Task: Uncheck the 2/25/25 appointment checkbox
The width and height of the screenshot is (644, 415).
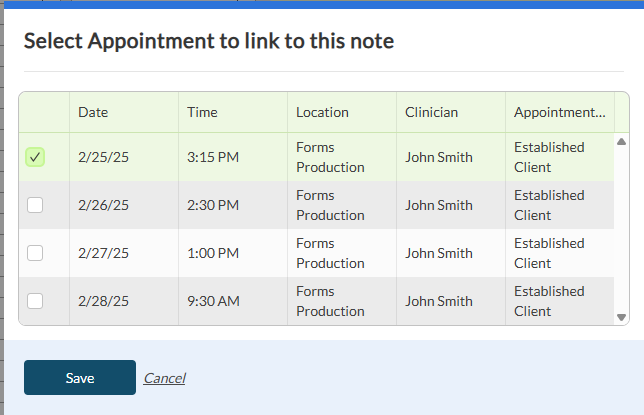Action: pyautogui.click(x=35, y=157)
